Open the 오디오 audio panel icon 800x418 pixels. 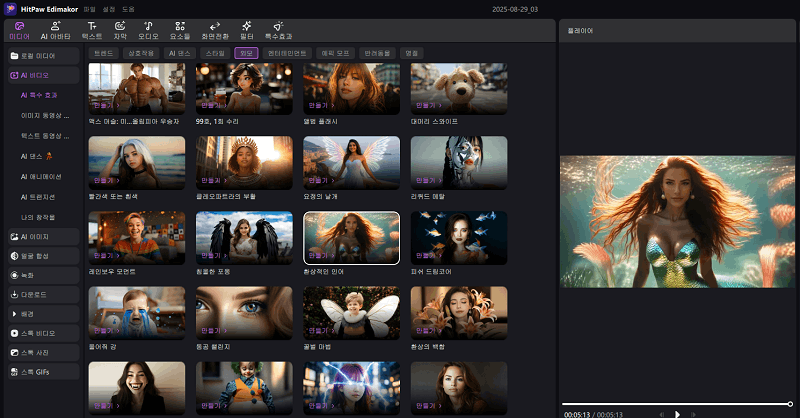149,29
